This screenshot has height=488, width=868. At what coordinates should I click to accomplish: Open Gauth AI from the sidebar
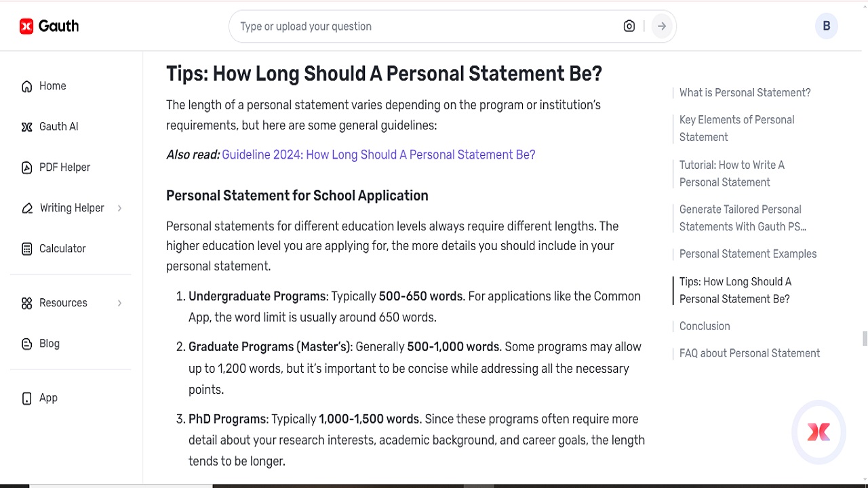[26, 127]
